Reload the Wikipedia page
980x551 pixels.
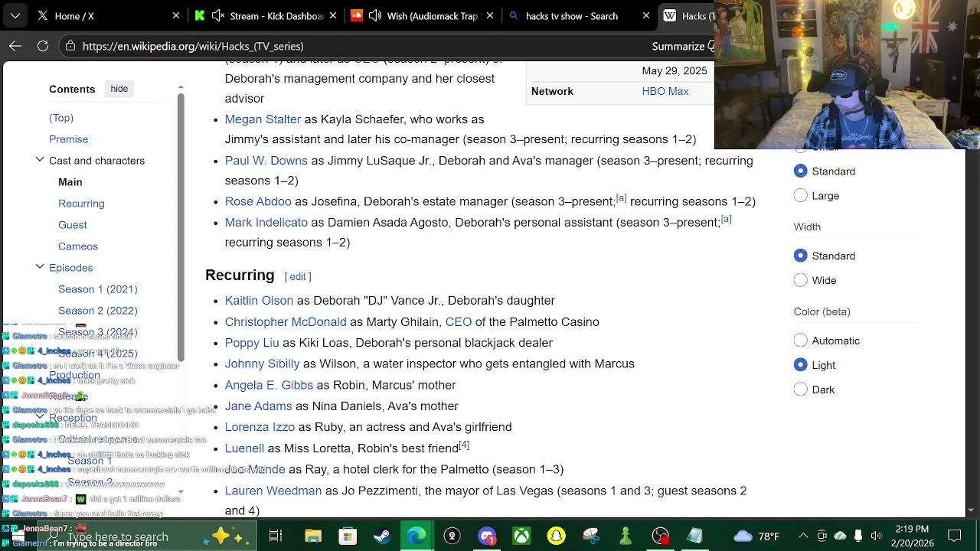tap(43, 46)
